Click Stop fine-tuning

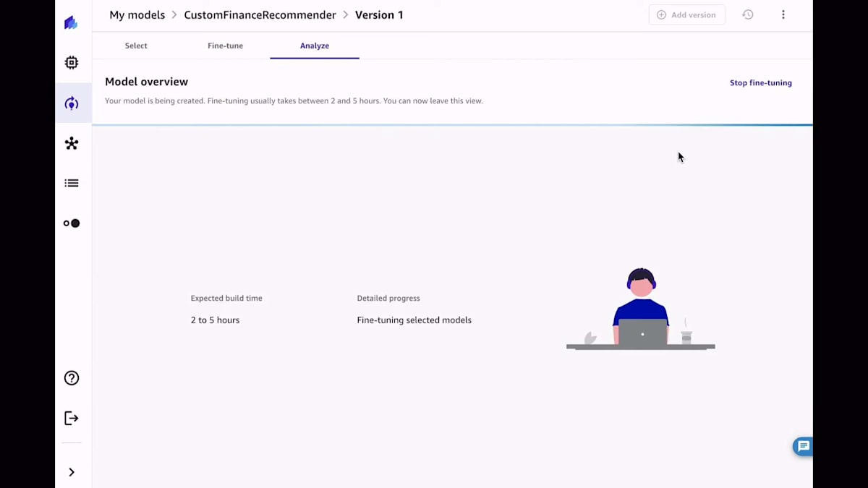[761, 83]
